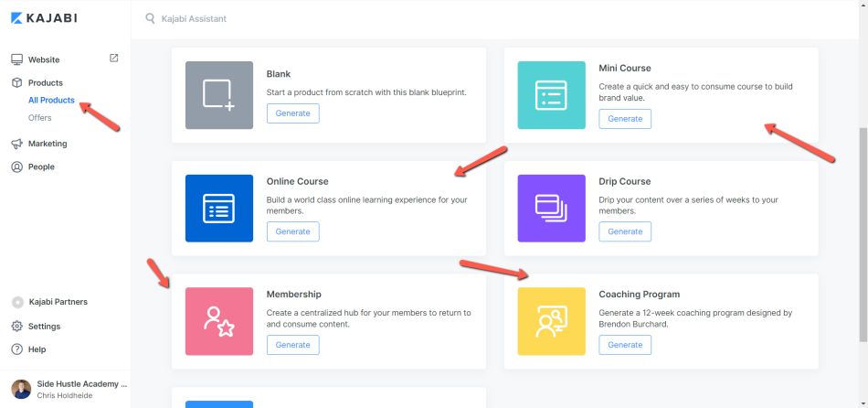Click the Online Course title

(297, 181)
